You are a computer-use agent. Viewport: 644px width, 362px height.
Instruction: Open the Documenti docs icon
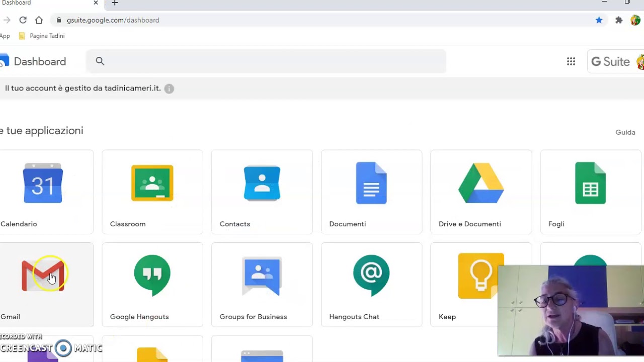click(371, 183)
